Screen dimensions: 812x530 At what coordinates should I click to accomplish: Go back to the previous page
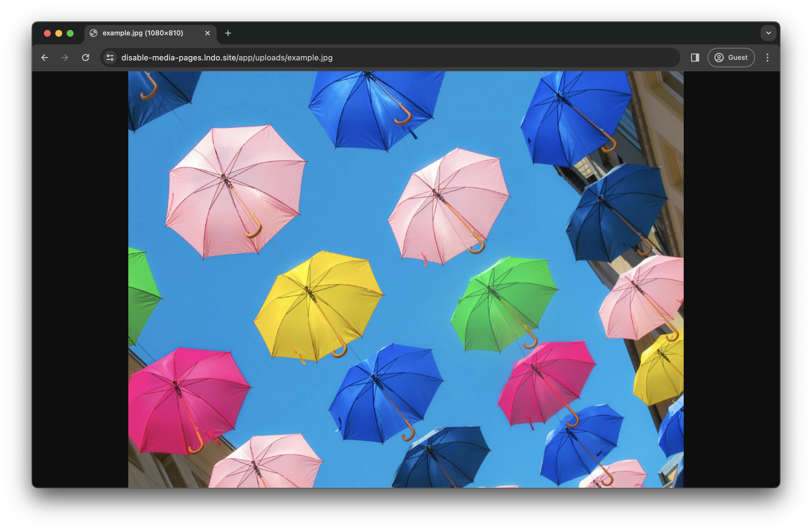click(45, 58)
